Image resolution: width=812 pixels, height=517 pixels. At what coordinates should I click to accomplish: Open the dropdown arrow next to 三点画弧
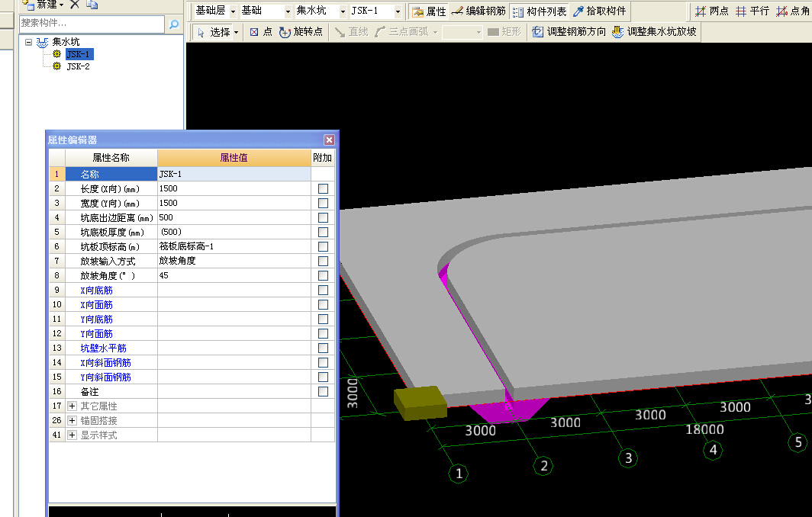tap(435, 33)
